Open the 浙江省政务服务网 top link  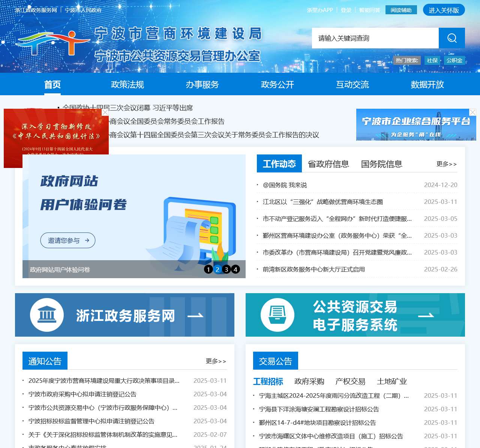pyautogui.click(x=36, y=10)
